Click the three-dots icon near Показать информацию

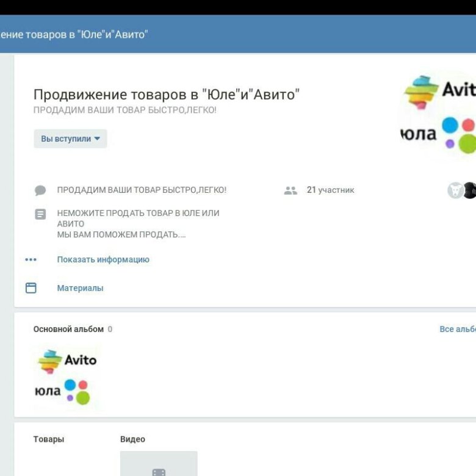tap(31, 259)
